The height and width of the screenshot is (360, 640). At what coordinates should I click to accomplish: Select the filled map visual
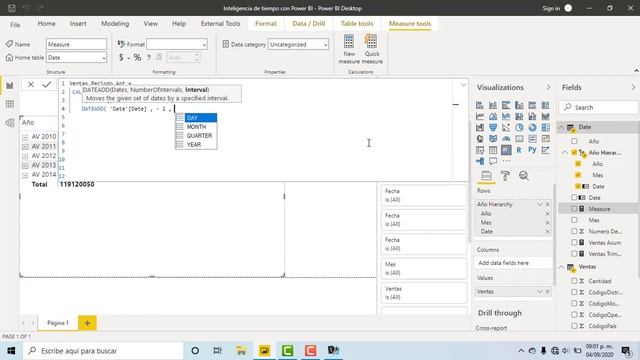(493, 139)
